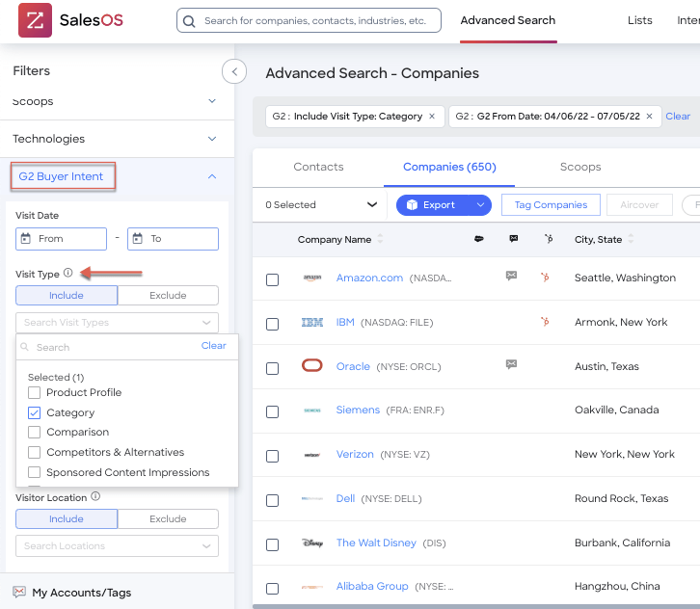
Task: Remove the Include Visit Type: Category filter chip
Action: (x=432, y=116)
